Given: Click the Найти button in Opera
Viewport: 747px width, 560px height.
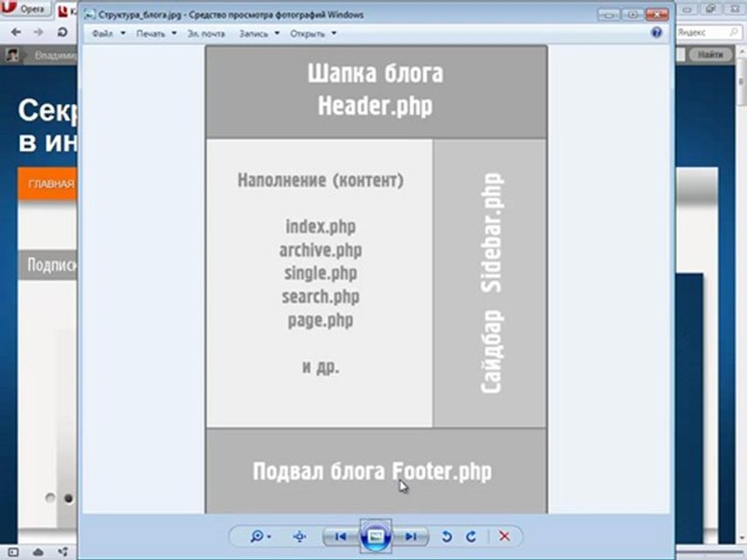Looking at the screenshot, I should coord(710,54).
